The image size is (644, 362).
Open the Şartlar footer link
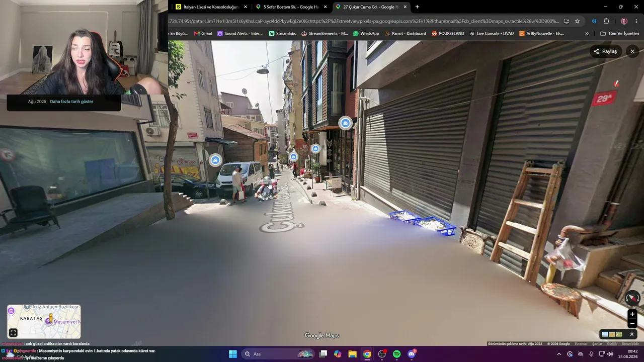pos(597,344)
